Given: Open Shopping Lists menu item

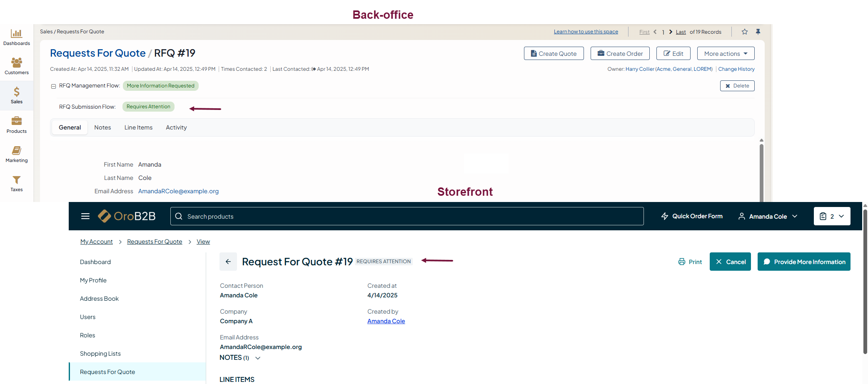Looking at the screenshot, I should point(100,354).
